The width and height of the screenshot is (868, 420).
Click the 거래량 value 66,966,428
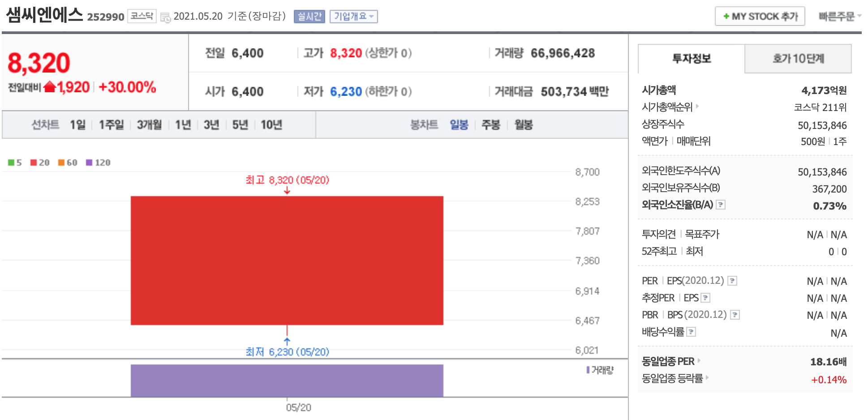(563, 53)
